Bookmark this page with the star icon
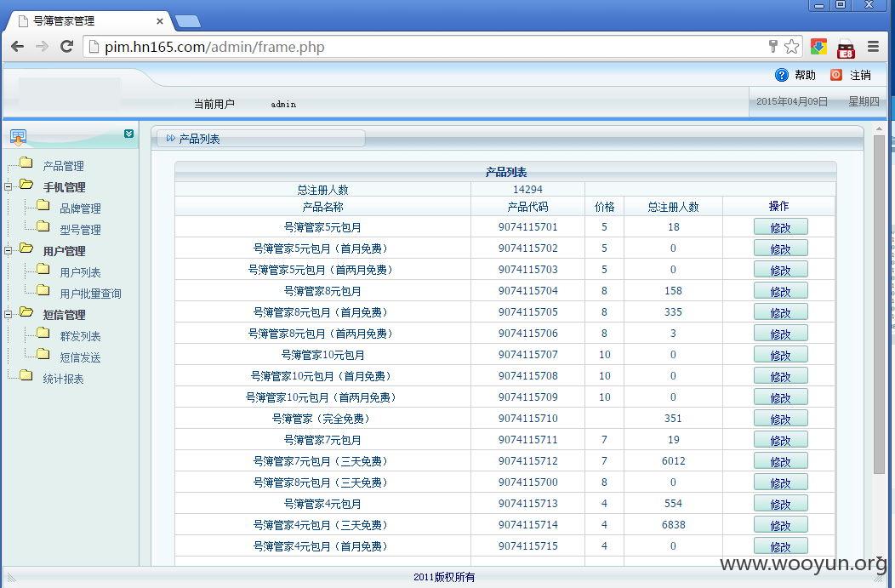Screen dimensions: 895x588 point(792,47)
